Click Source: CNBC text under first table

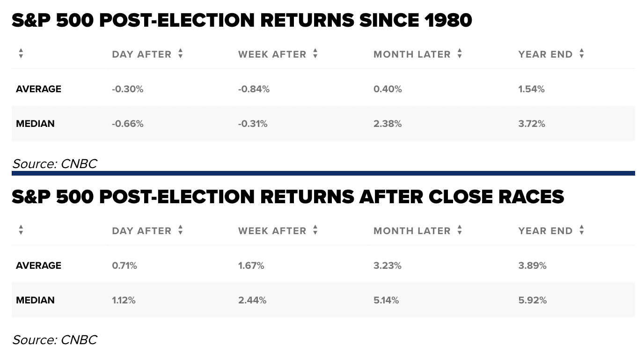55,163
